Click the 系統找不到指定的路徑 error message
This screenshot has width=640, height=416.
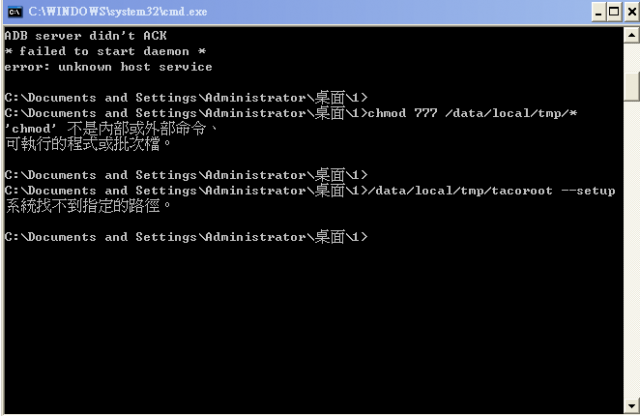tap(88, 206)
